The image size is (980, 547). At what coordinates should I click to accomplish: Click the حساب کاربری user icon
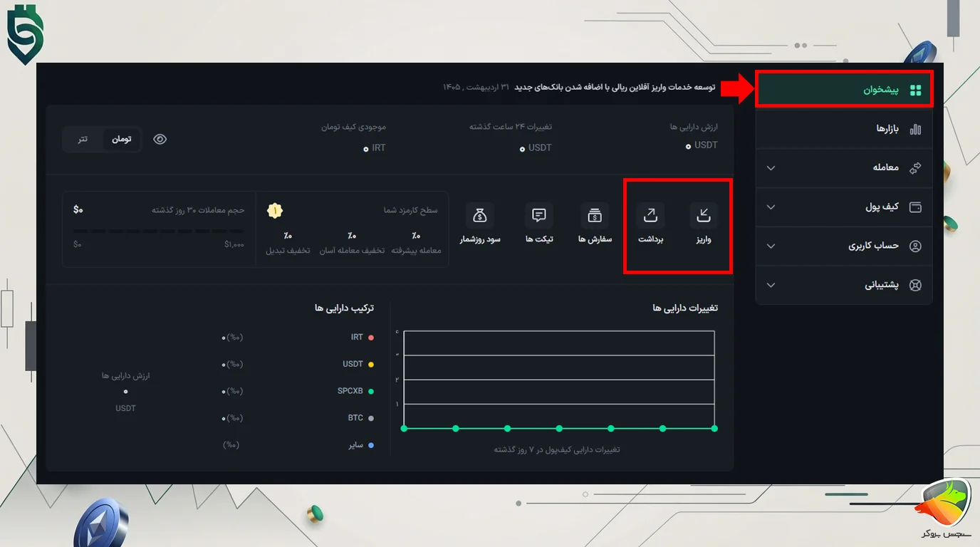pyautogui.click(x=916, y=246)
